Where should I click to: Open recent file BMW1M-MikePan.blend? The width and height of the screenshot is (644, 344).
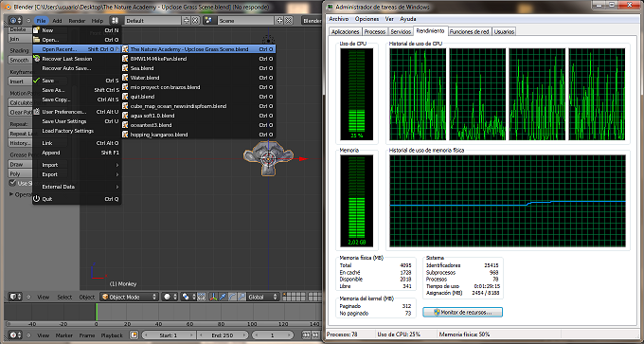coord(199,59)
